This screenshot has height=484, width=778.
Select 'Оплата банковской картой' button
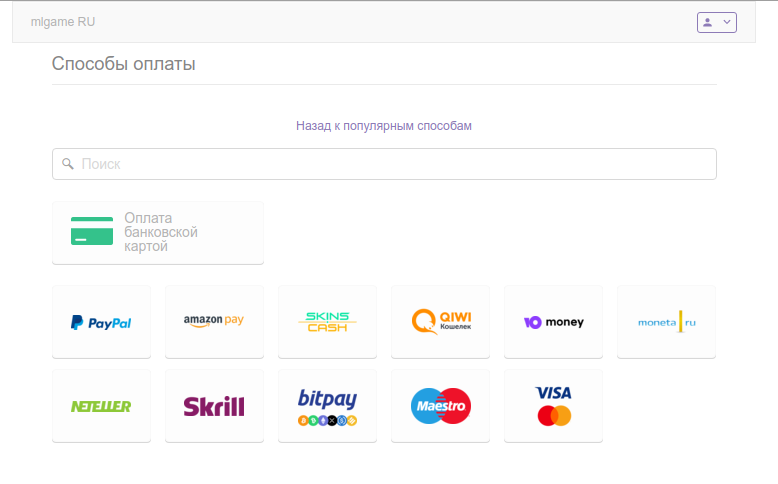(158, 233)
